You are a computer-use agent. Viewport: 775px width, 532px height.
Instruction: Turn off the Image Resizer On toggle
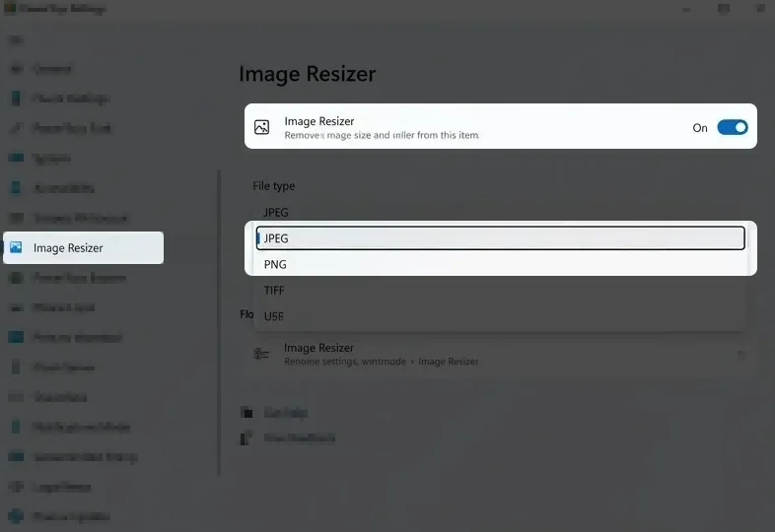(732, 127)
